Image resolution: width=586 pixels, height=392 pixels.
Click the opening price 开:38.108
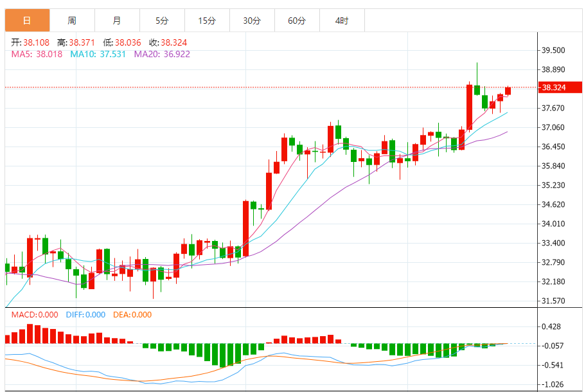[30, 42]
